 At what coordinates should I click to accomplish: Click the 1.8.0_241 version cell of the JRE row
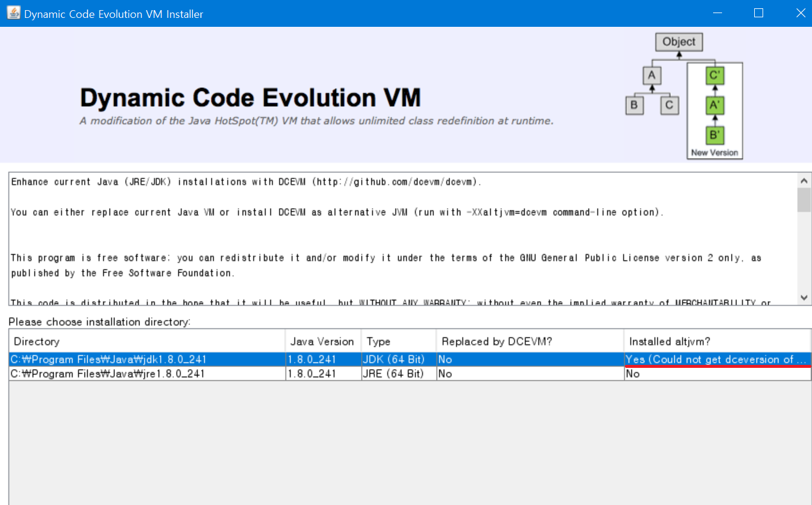click(323, 374)
